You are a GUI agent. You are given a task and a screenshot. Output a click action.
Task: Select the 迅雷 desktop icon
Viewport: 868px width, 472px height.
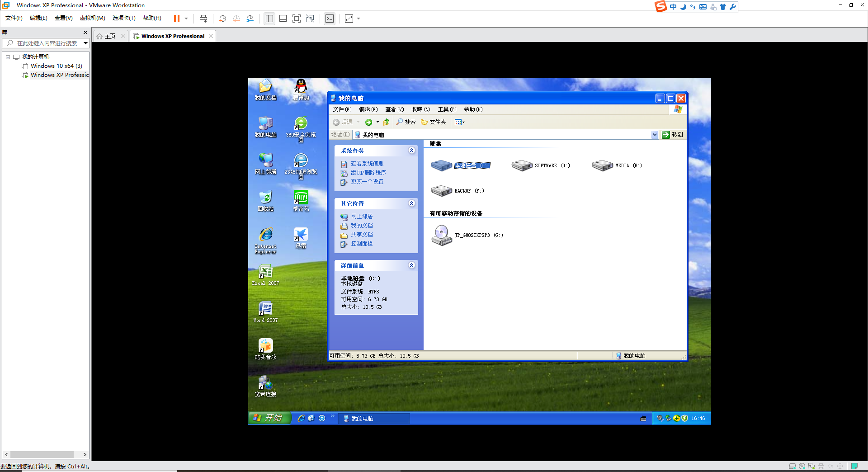tap(301, 238)
